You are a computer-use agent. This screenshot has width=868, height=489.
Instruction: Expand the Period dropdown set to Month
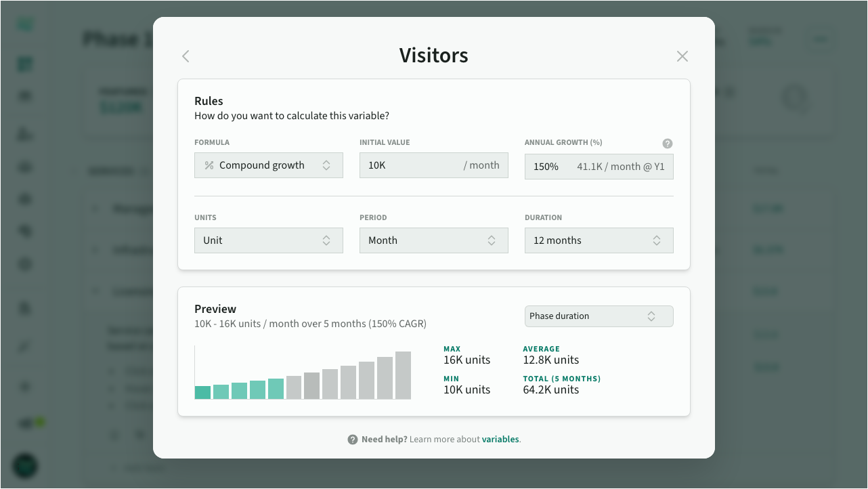point(433,240)
